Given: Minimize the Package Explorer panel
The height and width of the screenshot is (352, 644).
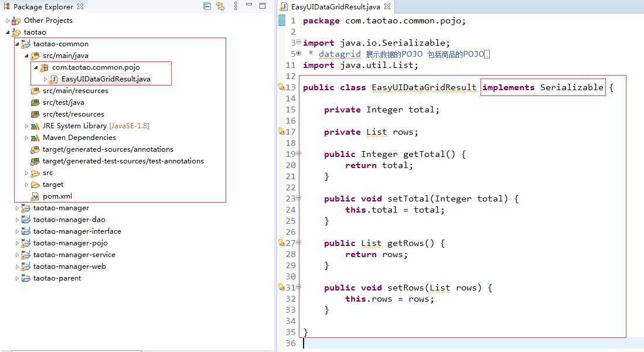Looking at the screenshot, I should click(x=249, y=6).
